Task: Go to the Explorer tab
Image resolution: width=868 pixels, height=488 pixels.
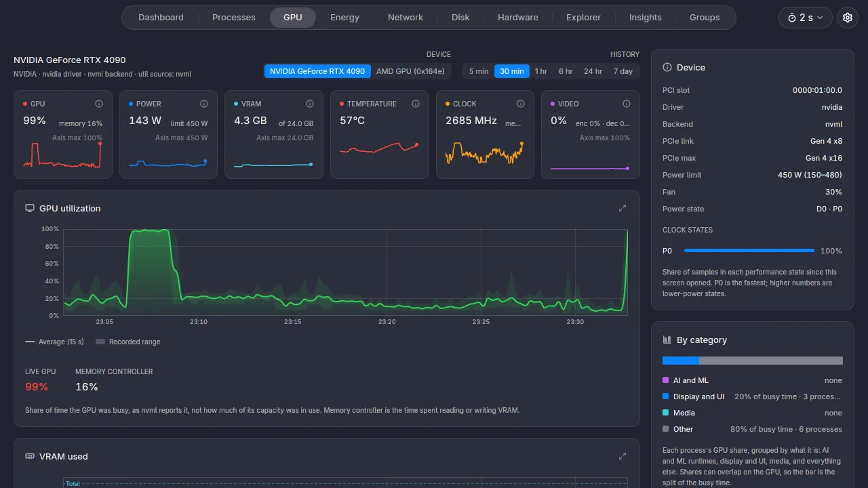Action: click(x=584, y=18)
